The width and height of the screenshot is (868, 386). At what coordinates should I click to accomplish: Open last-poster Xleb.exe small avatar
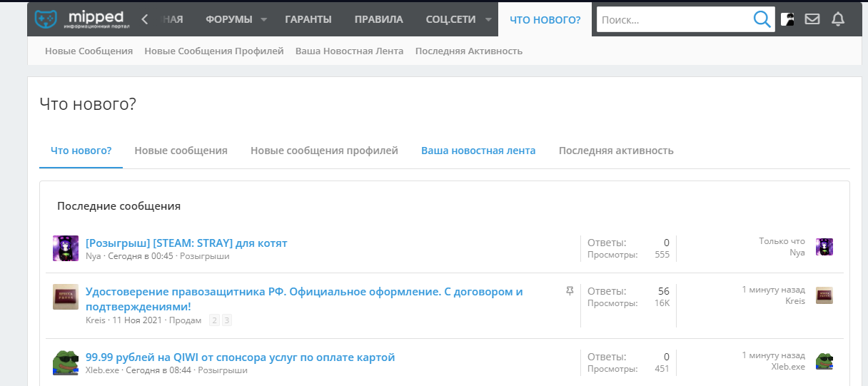point(824,361)
